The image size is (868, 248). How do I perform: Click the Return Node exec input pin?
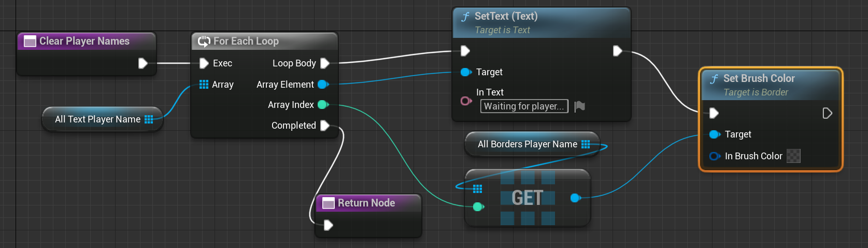point(329,225)
